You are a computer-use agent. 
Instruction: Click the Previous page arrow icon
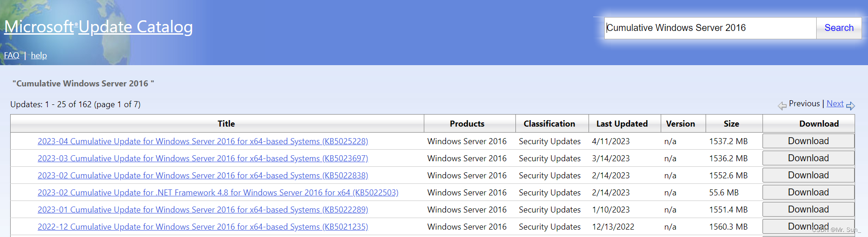coord(782,106)
